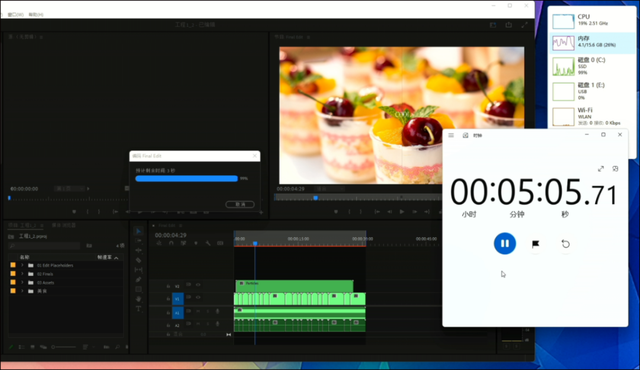The image size is (640, 370).
Task: Switch to icon view in project panel
Action: [33, 347]
